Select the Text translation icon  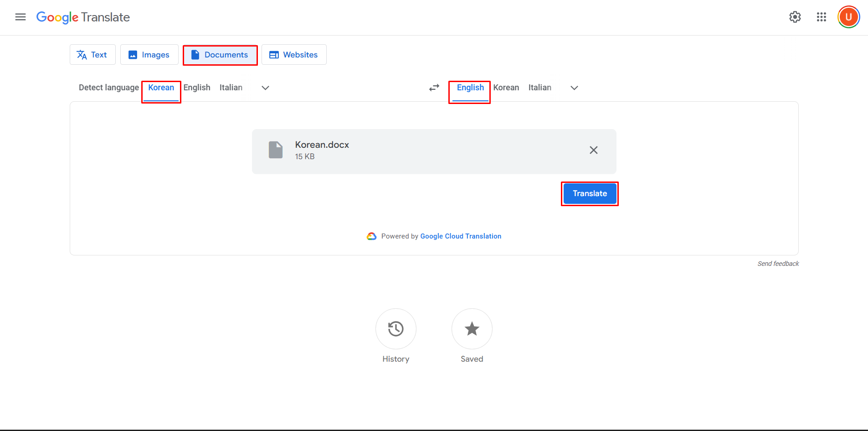coord(82,54)
